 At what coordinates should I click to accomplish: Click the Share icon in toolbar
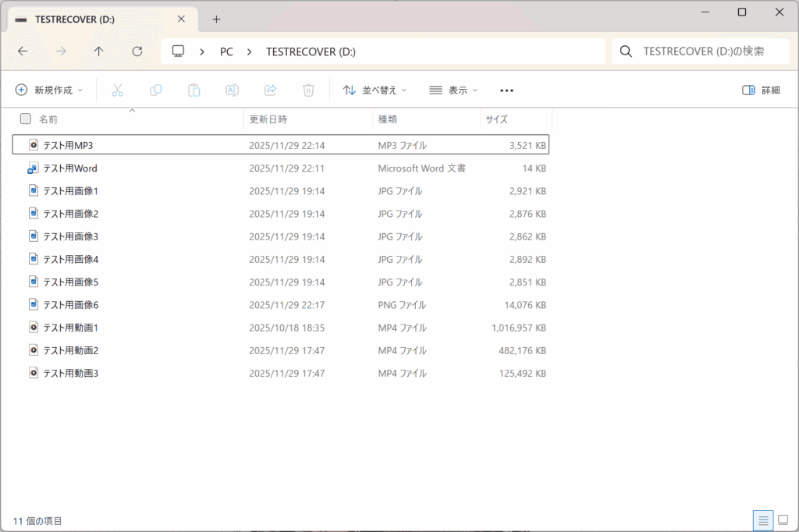tap(270, 90)
